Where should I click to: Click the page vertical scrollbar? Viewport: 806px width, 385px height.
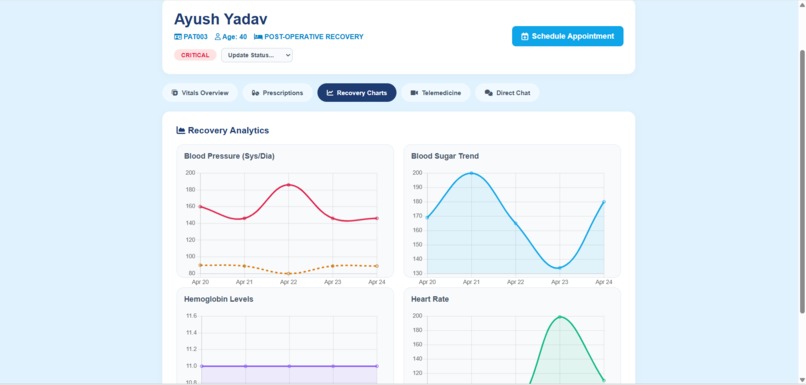[x=802, y=181]
